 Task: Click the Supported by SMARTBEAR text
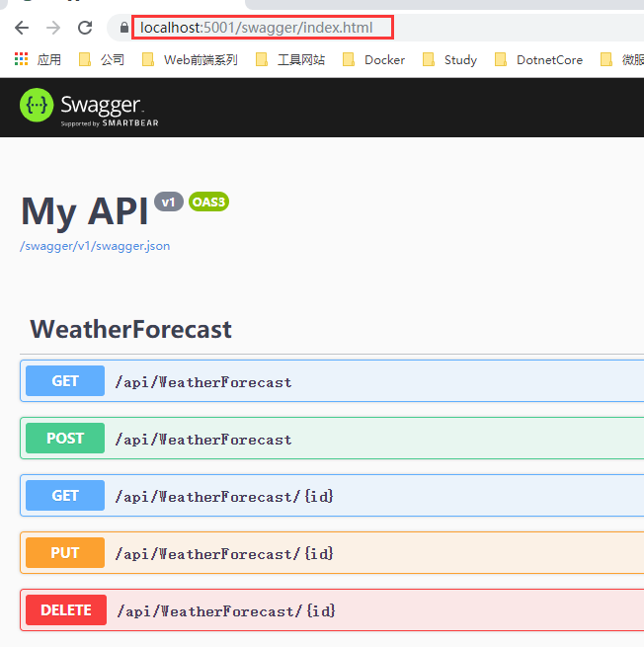(x=110, y=122)
